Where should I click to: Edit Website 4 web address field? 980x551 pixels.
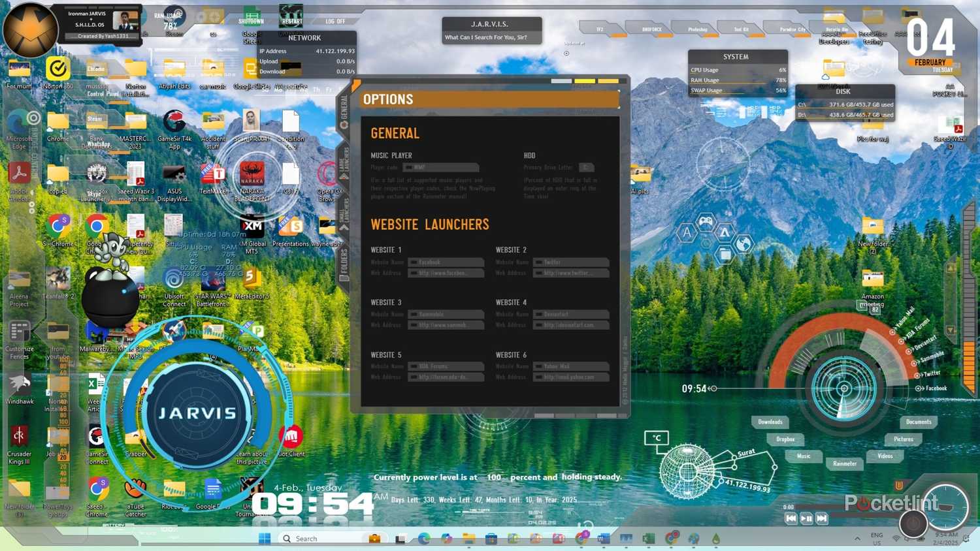pyautogui.click(x=571, y=325)
